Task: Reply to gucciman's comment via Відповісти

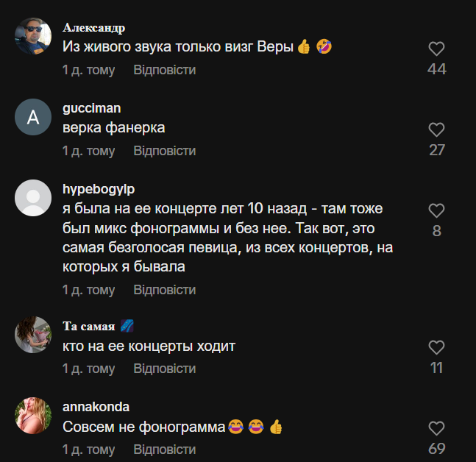Action: click(164, 151)
